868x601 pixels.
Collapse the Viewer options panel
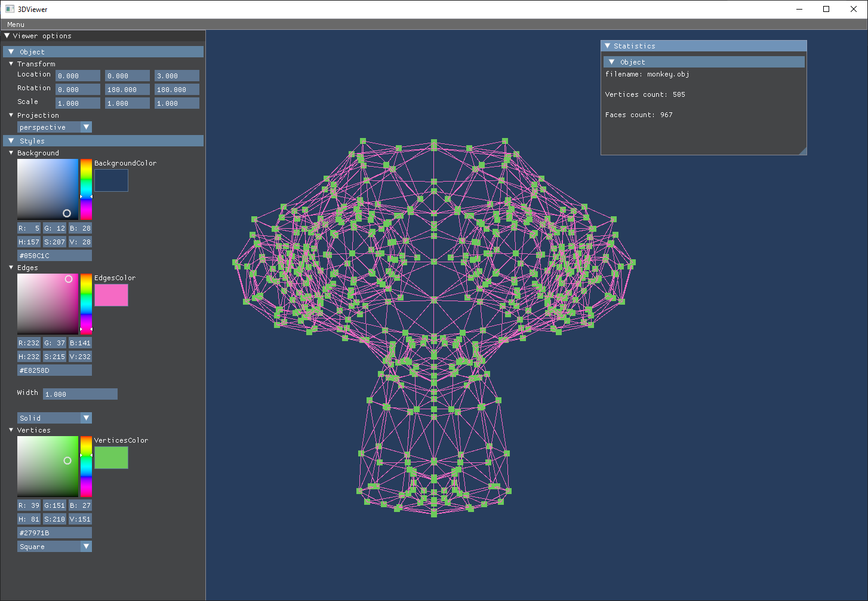(7, 36)
